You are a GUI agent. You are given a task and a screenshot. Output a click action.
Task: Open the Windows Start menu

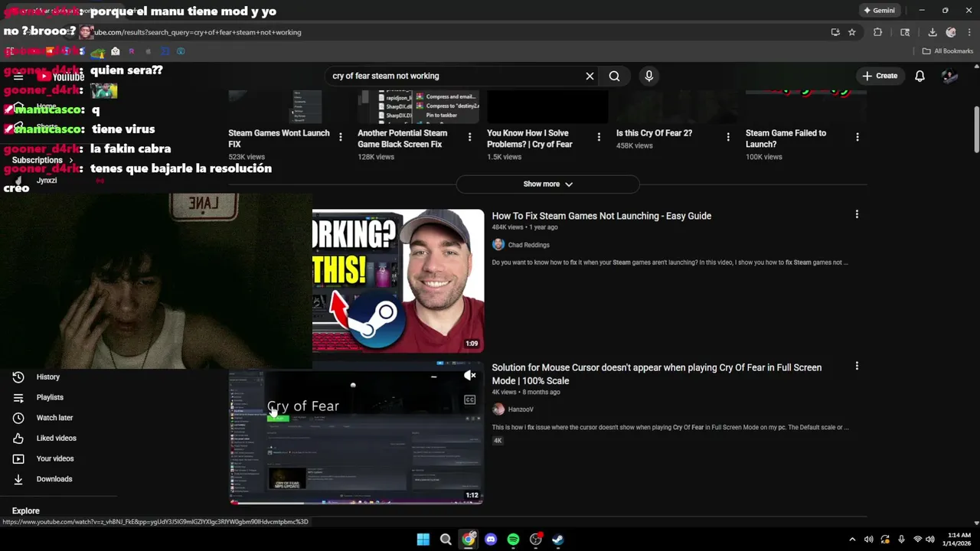tap(423, 540)
